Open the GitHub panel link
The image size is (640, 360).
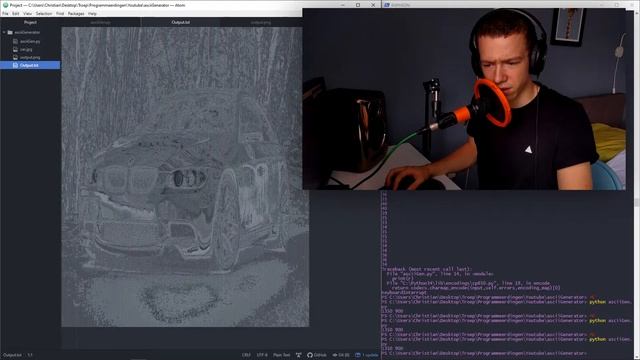317,355
